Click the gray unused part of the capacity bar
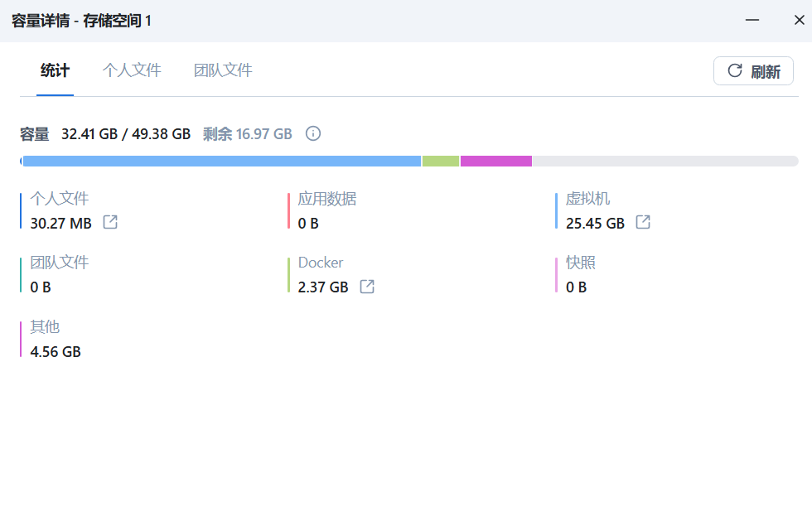The height and width of the screenshot is (521, 812). click(x=665, y=161)
